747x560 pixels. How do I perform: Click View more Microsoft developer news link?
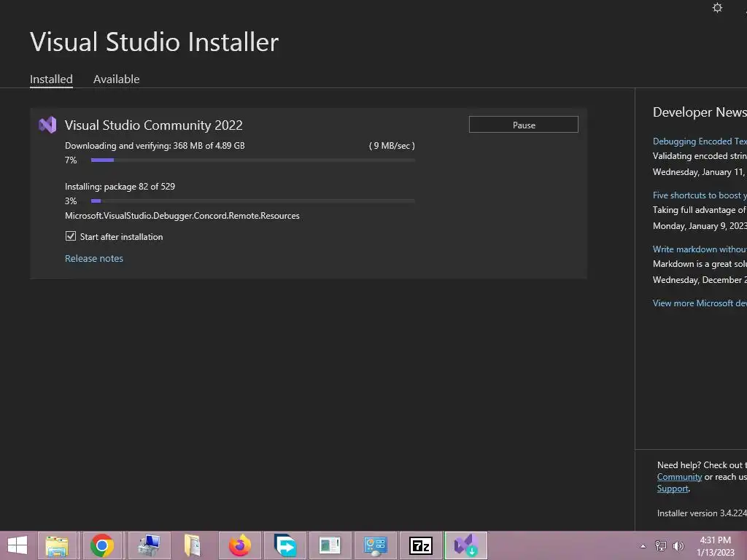pyautogui.click(x=700, y=303)
